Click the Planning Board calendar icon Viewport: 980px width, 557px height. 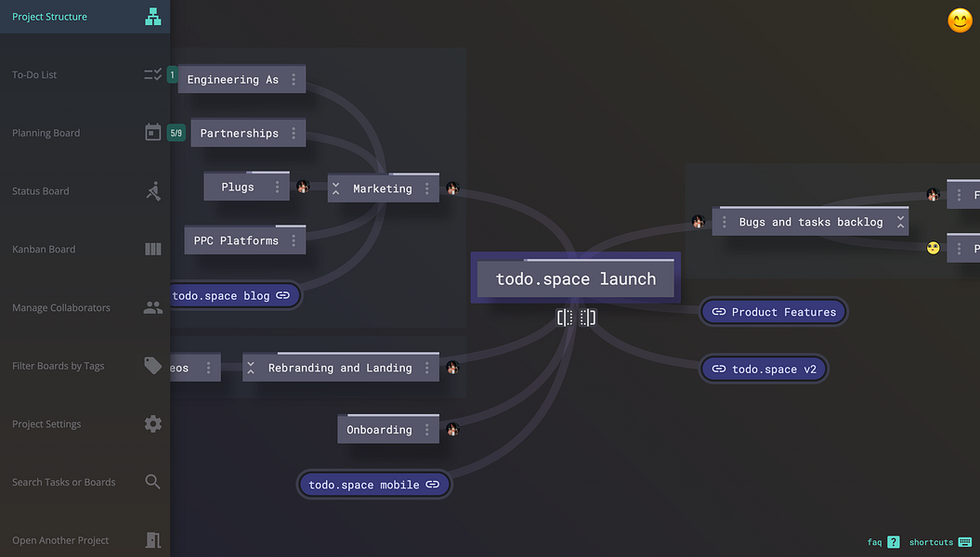click(153, 133)
